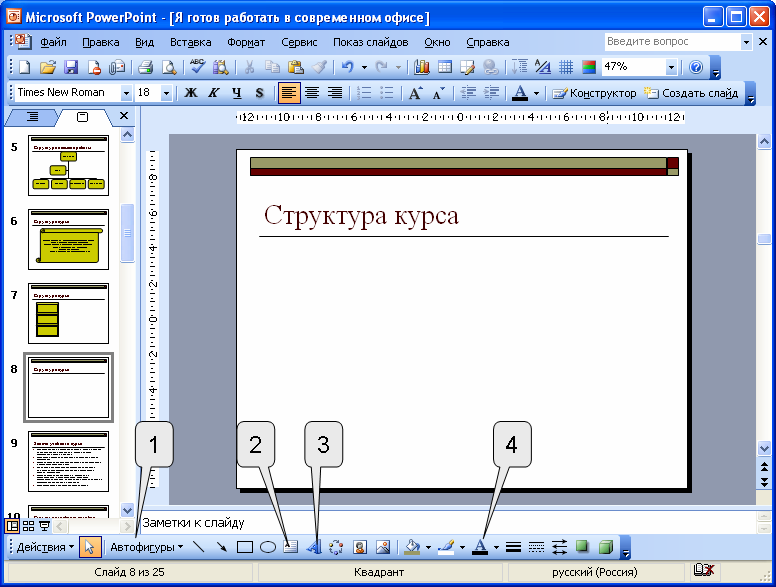Click the Format Painter brush
The width and height of the screenshot is (776, 587).
(x=319, y=67)
